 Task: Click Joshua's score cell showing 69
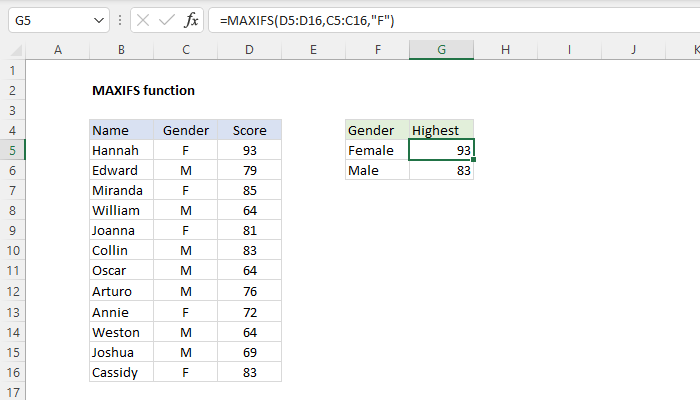(x=250, y=352)
